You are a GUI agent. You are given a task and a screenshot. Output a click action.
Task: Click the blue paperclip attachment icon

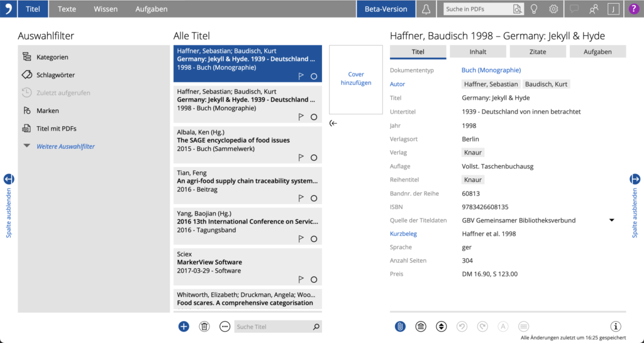tap(400, 326)
